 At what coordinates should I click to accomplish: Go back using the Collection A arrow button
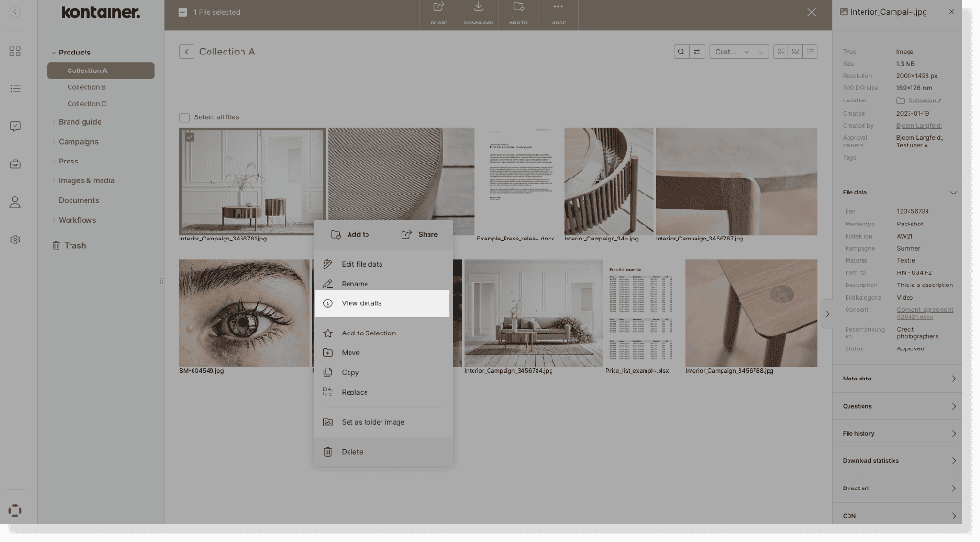pyautogui.click(x=186, y=52)
